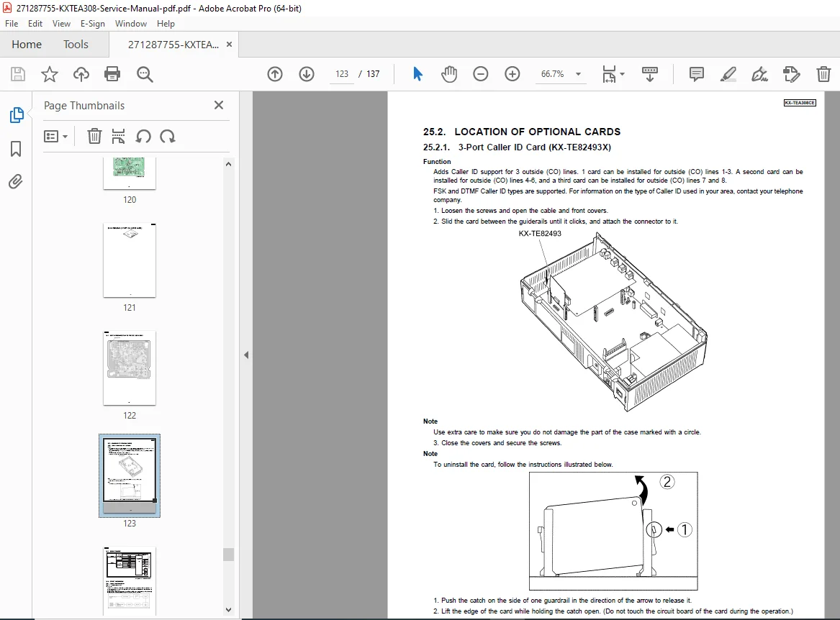Image resolution: width=840 pixels, height=620 pixels.
Task: Rotate page clockwise
Action: (167, 137)
